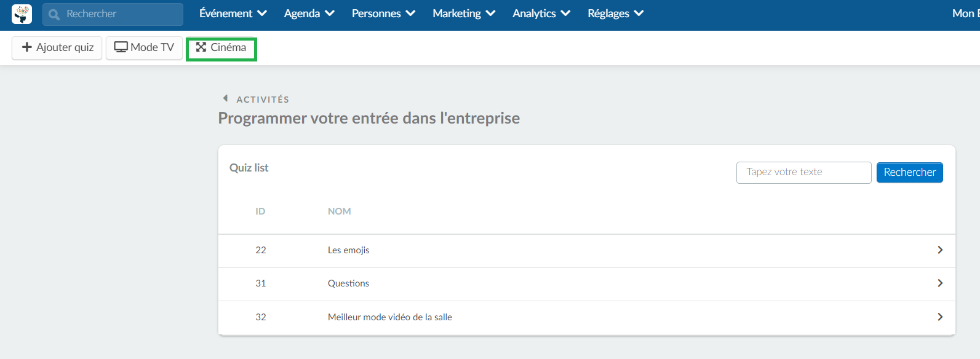Launch Cinéma mode
Image resolution: width=980 pixels, height=359 pixels.
click(221, 49)
